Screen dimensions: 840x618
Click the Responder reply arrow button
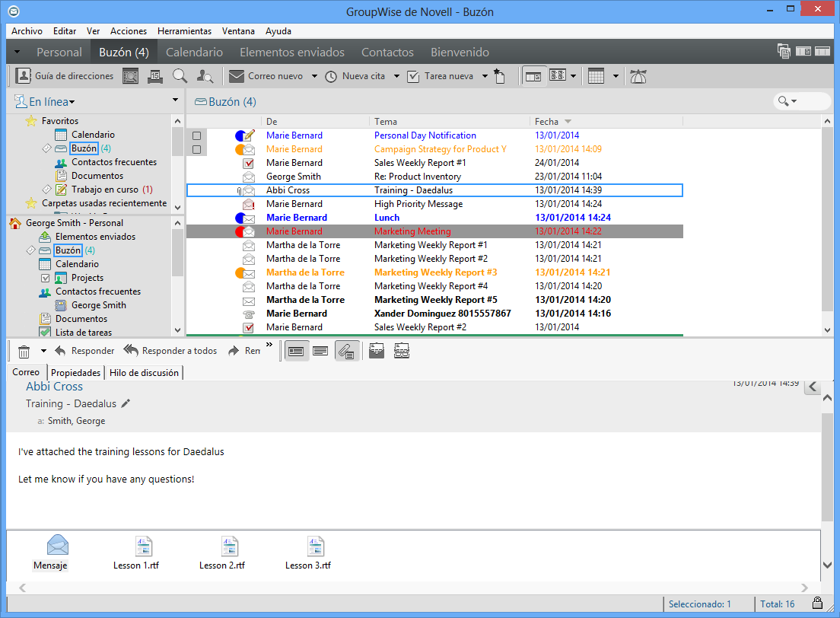point(84,351)
